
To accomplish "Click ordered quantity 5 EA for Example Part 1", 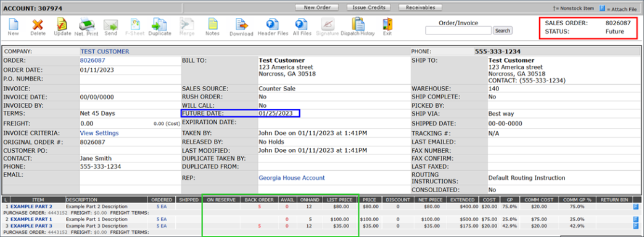I will [x=162, y=219].
